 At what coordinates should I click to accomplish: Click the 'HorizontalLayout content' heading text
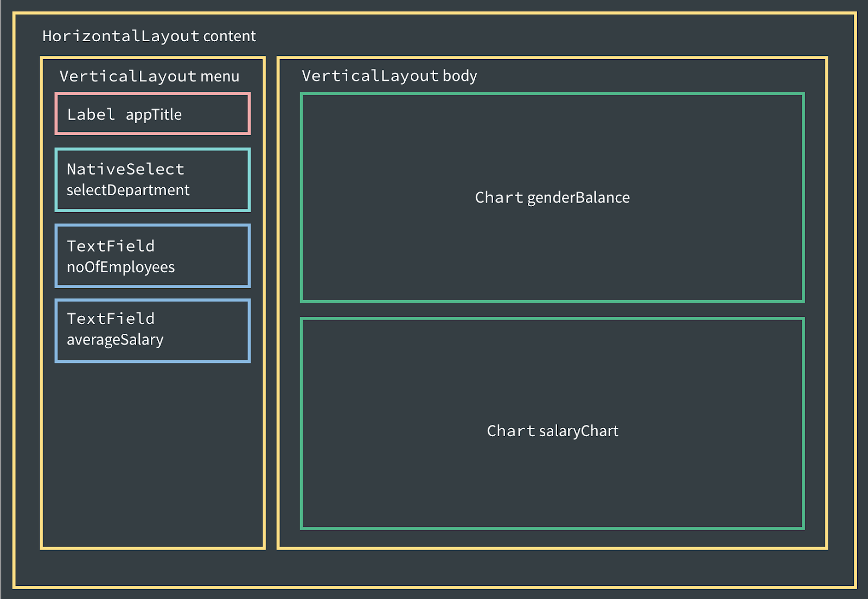pos(149,36)
